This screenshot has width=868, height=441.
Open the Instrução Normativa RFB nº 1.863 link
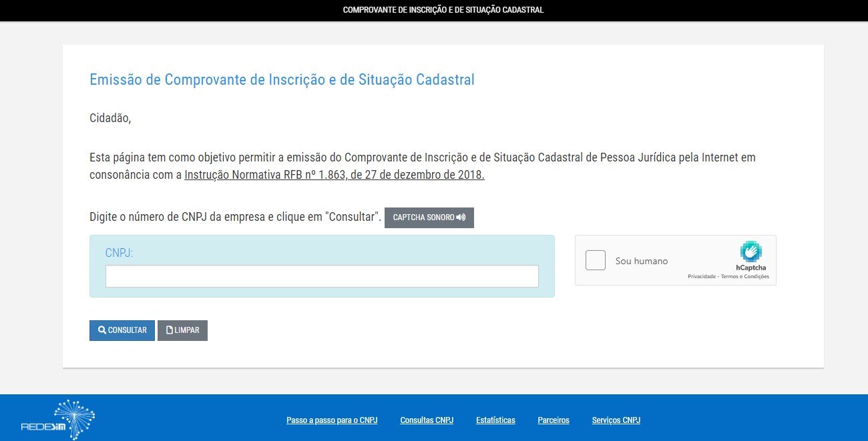tap(335, 175)
